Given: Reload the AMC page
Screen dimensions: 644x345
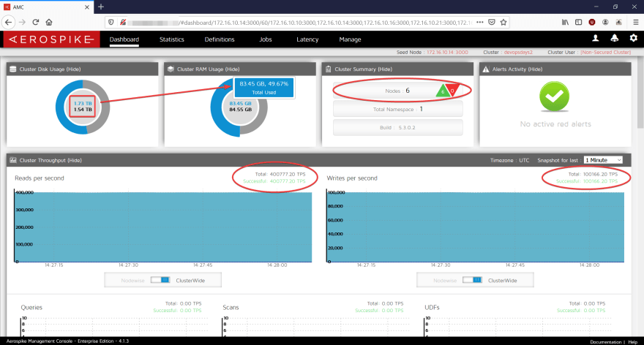Looking at the screenshot, I should click(x=36, y=22).
